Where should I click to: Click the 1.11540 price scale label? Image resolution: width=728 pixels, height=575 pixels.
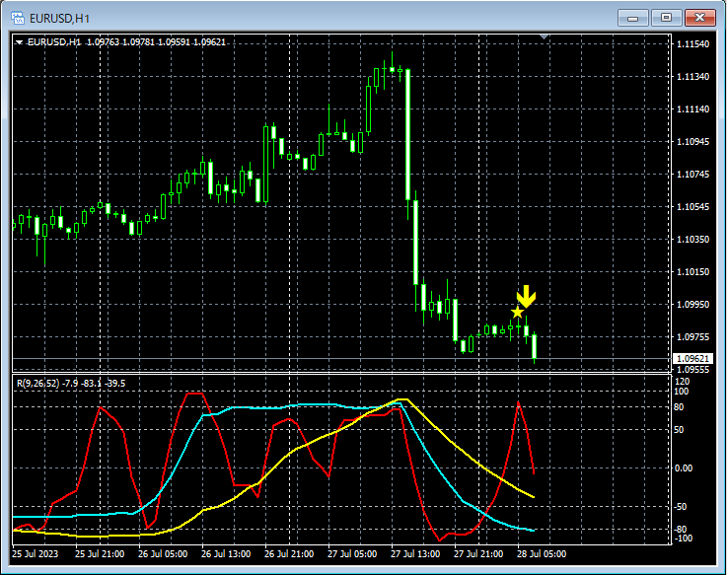[x=693, y=44]
